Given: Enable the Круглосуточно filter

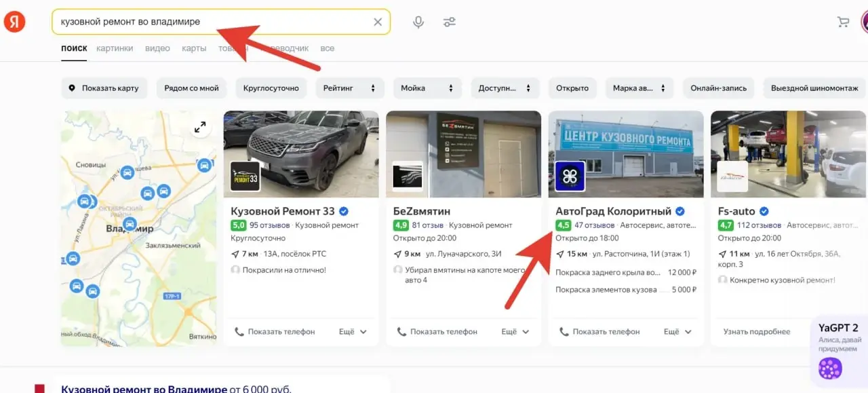Looking at the screenshot, I should click(271, 88).
